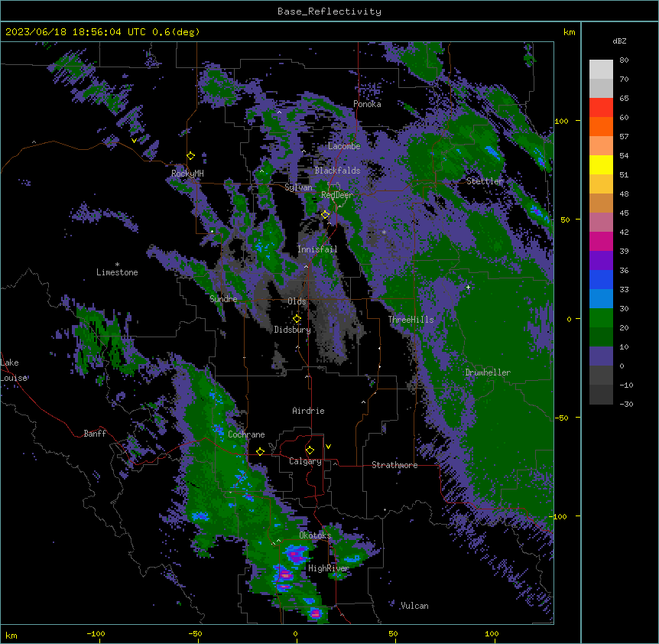Select the yellow diamond marker above Didsbury
Viewport: 659px width, 644px height.
click(x=297, y=319)
